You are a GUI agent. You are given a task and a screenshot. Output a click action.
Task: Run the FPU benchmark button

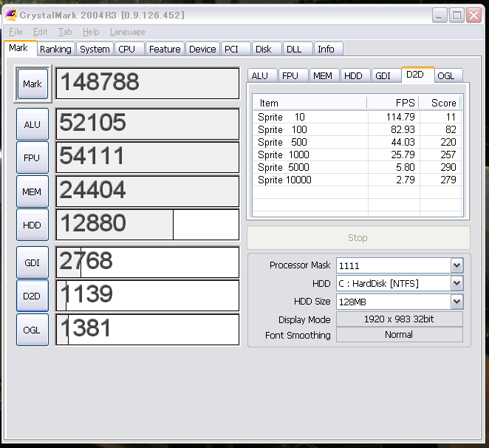point(33,157)
